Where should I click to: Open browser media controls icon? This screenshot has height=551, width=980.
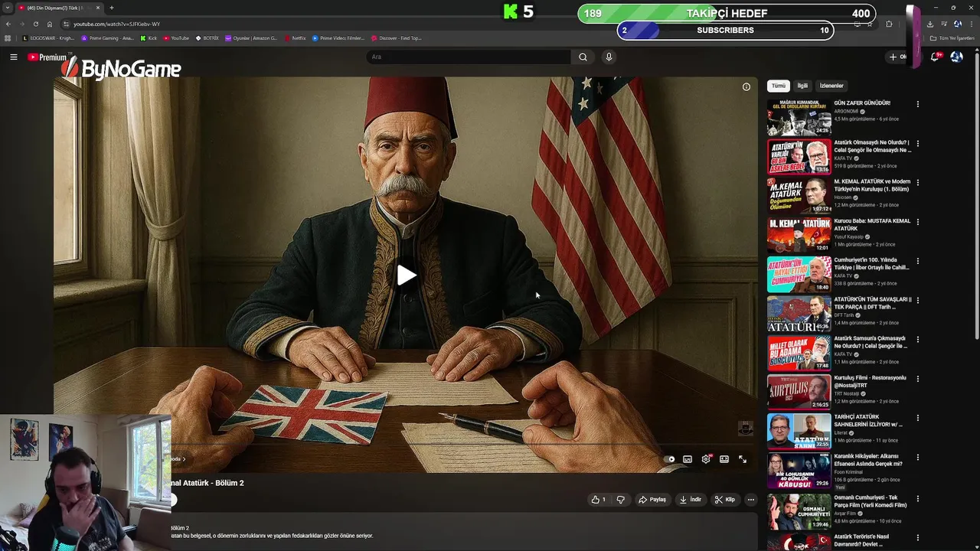[x=943, y=24]
